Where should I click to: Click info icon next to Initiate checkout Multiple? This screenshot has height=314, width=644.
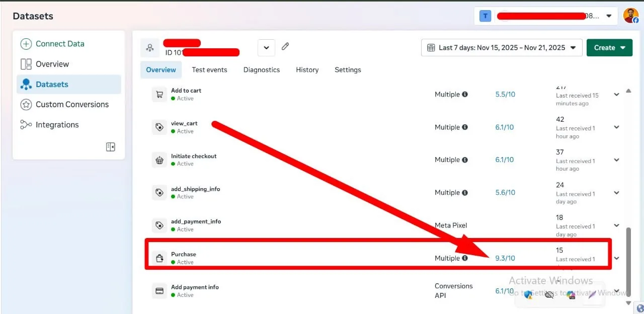pyautogui.click(x=465, y=160)
